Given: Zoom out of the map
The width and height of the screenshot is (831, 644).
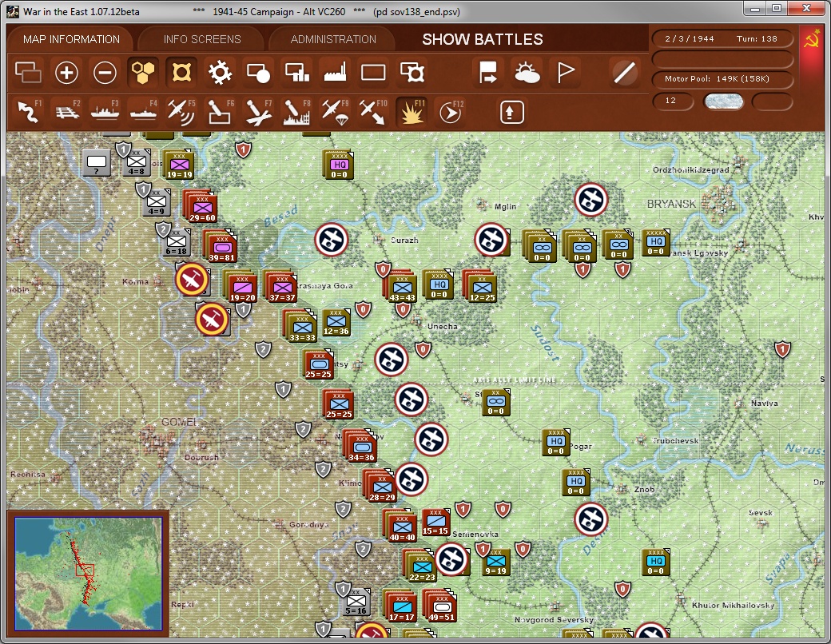Looking at the screenshot, I should (x=105, y=73).
